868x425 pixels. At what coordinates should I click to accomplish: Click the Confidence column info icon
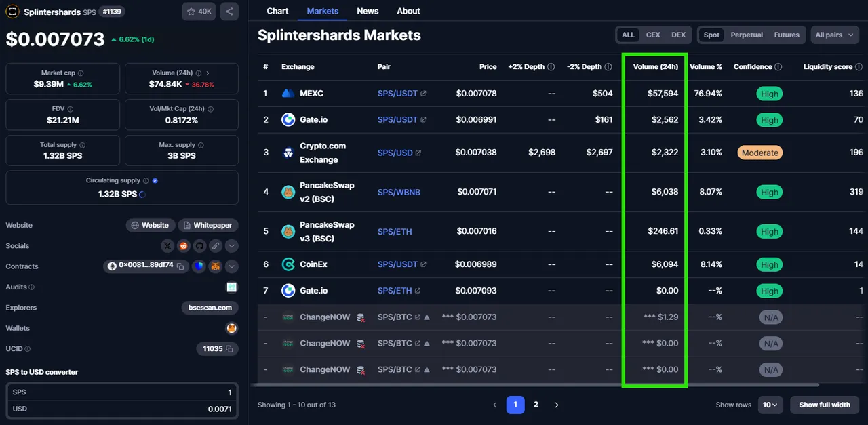(x=778, y=67)
